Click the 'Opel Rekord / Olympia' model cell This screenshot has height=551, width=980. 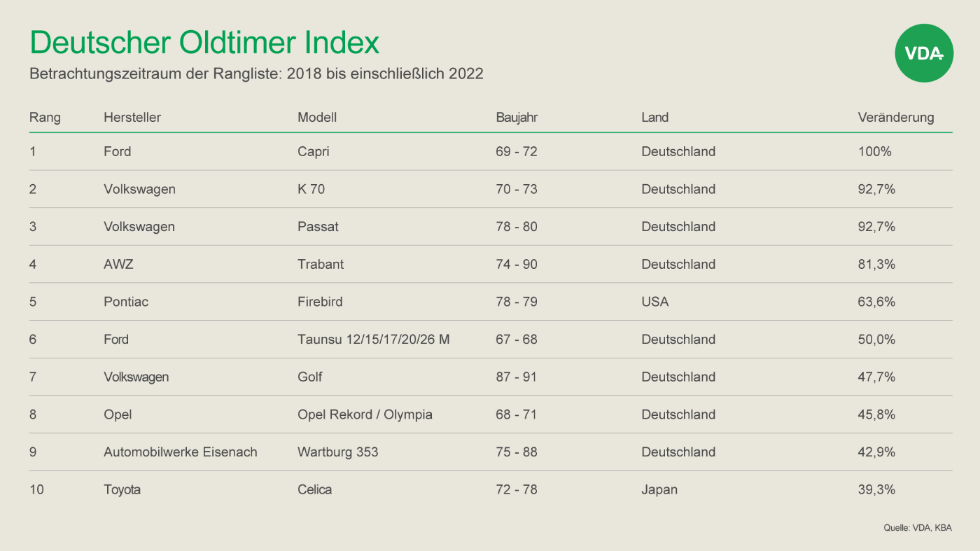point(365,414)
